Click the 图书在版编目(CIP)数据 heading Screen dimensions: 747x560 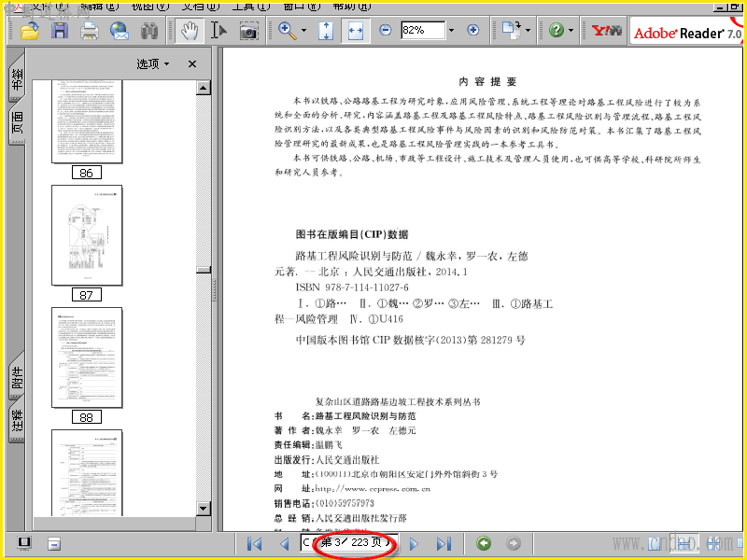click(352, 234)
